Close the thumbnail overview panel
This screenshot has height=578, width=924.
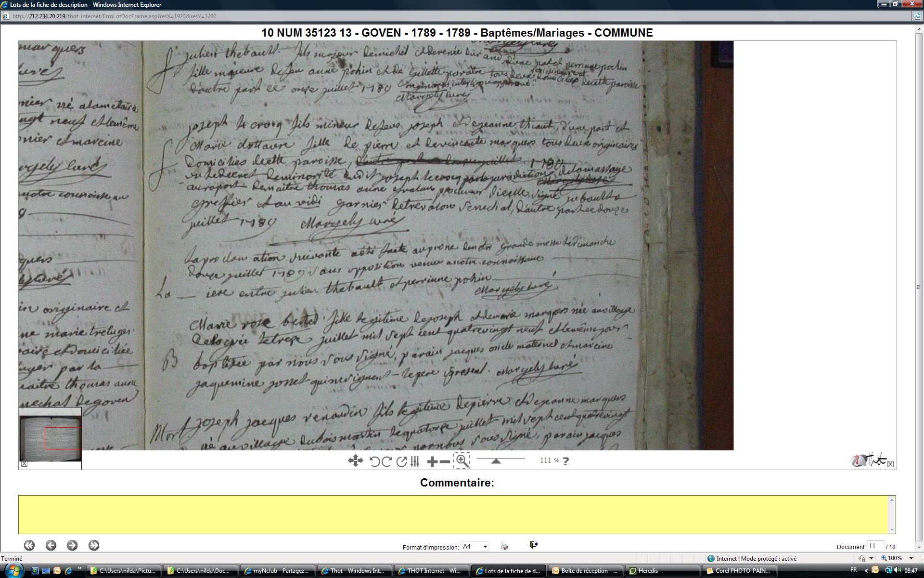coord(24,464)
